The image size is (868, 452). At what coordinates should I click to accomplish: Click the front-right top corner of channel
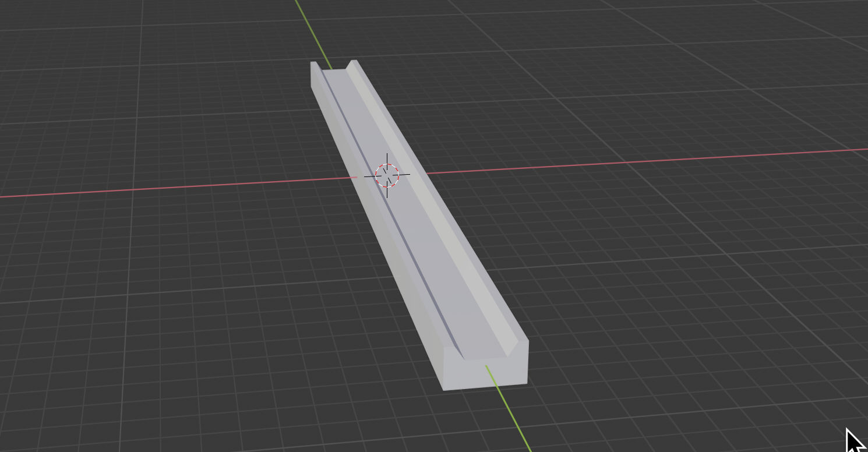click(528, 340)
